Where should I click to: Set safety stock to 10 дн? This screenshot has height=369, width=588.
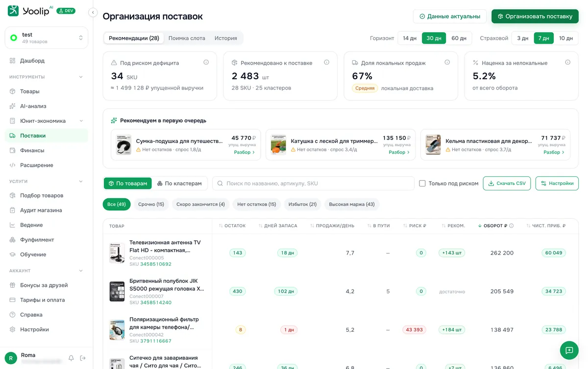566,38
